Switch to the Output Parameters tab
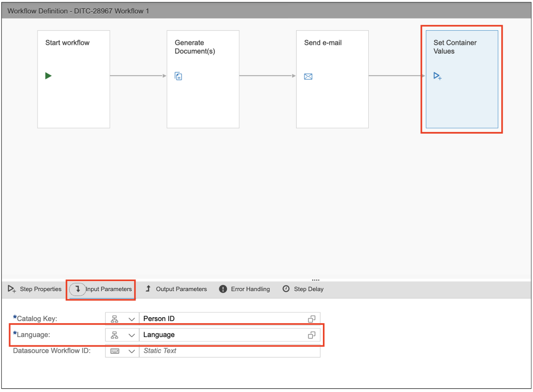The height and width of the screenshot is (392, 533). (x=177, y=289)
